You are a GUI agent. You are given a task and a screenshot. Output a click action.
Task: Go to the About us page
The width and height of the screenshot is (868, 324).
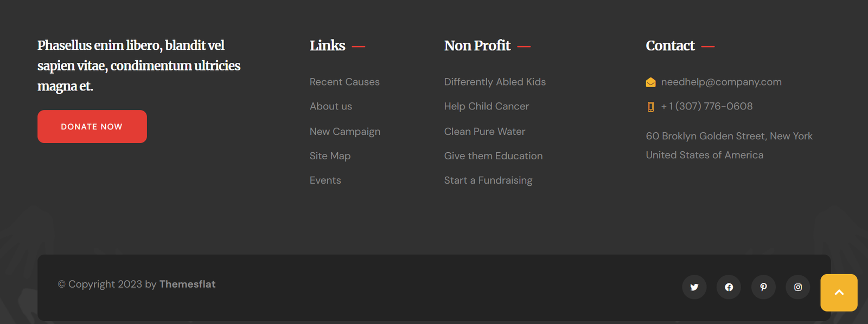click(x=331, y=106)
